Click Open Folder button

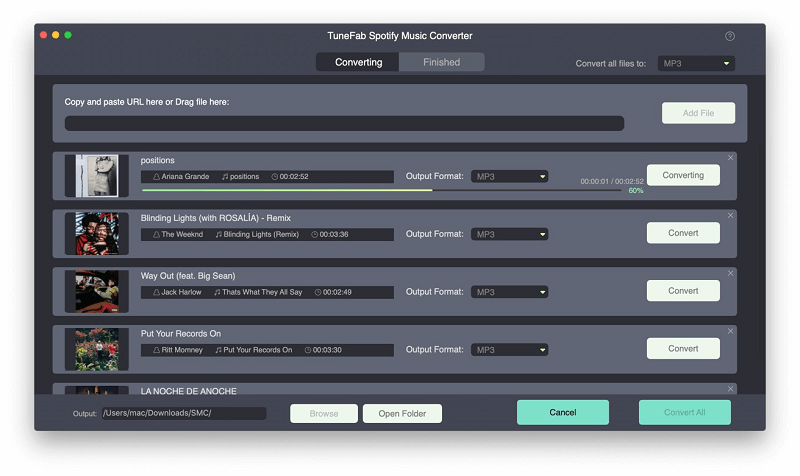402,413
